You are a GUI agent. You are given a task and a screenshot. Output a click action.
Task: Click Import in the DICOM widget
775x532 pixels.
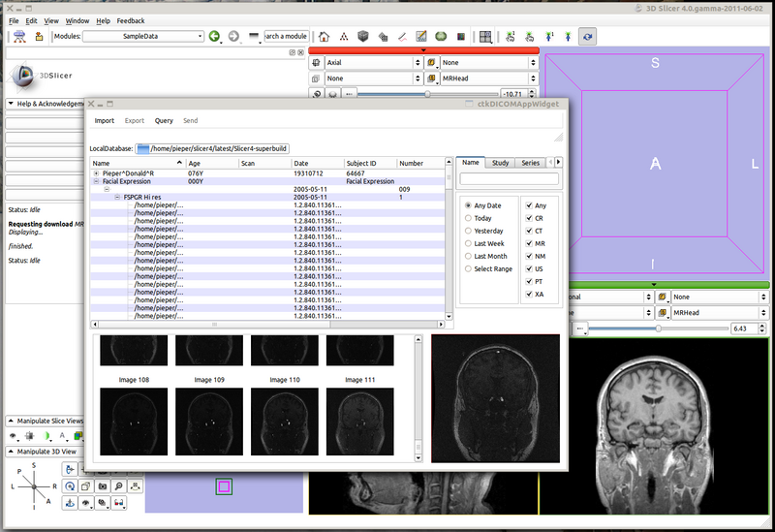tap(105, 120)
